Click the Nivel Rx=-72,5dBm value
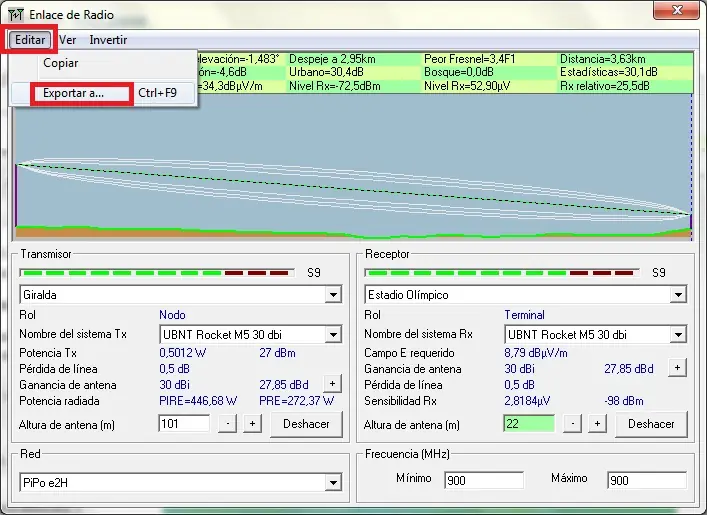Screen dimensions: 707x515 (335, 86)
